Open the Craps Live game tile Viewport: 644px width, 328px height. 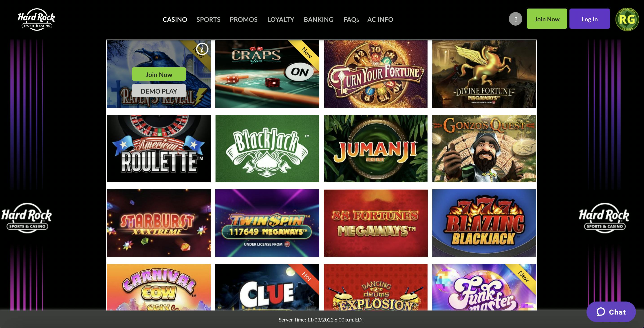pos(267,74)
